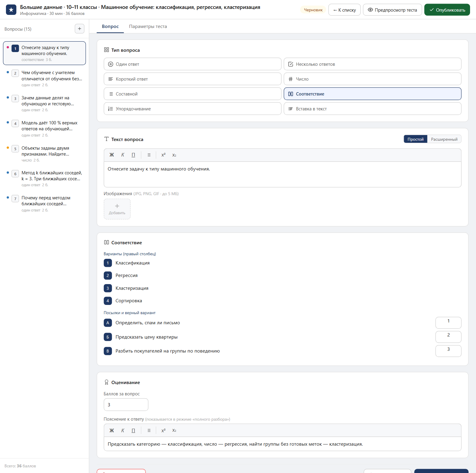Open Предпросмотр теста
Screen dimensions: 476x473
[392, 10]
